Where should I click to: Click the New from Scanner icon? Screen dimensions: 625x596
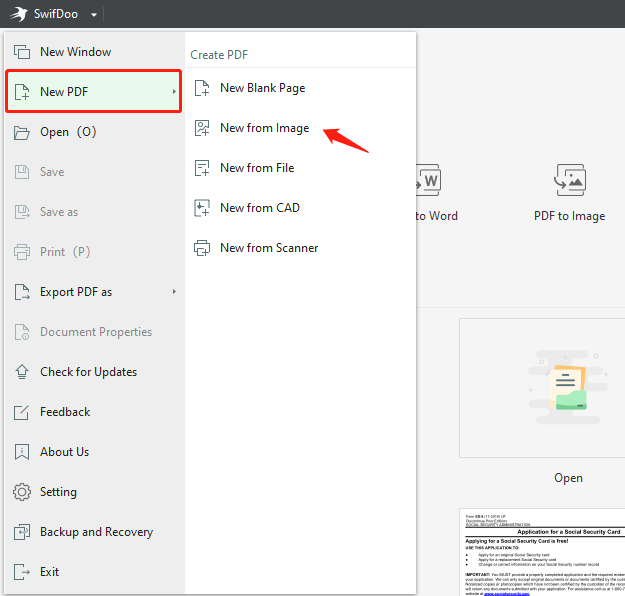point(202,248)
